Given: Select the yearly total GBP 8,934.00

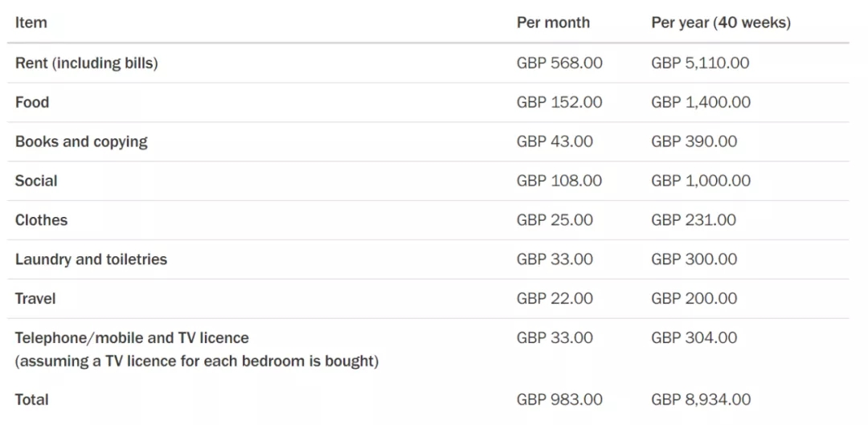Looking at the screenshot, I should click(x=701, y=399).
